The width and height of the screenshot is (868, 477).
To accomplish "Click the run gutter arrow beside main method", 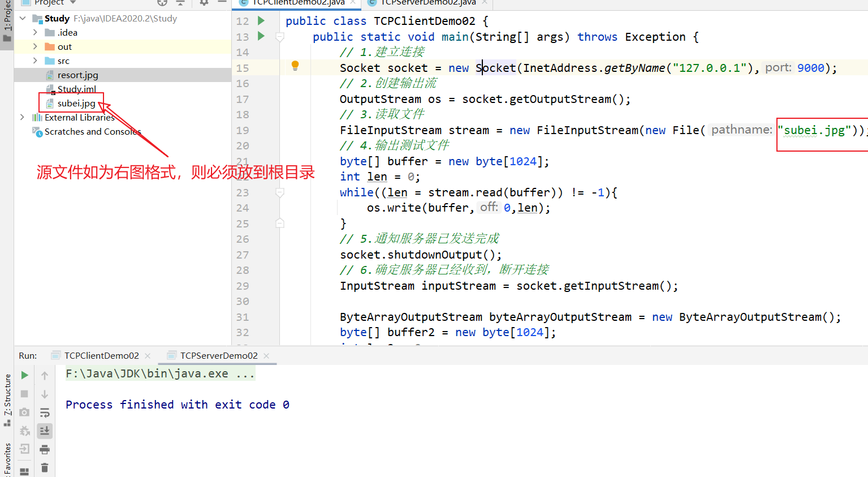I will (261, 36).
